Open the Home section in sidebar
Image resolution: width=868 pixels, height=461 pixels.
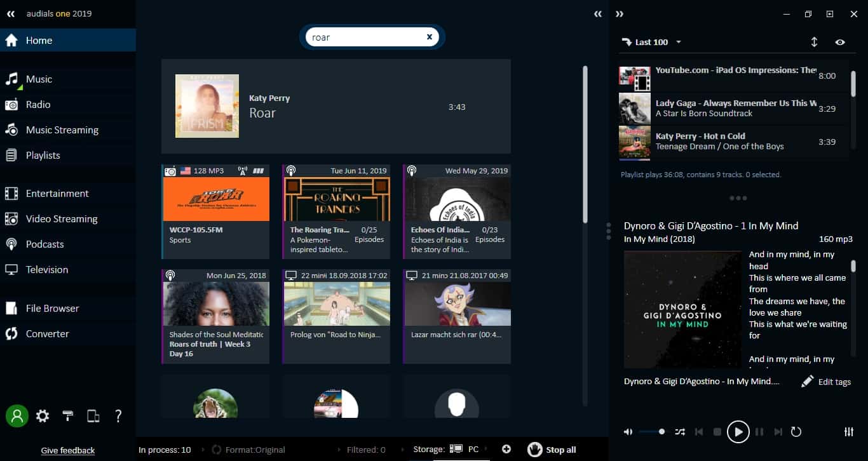point(67,40)
